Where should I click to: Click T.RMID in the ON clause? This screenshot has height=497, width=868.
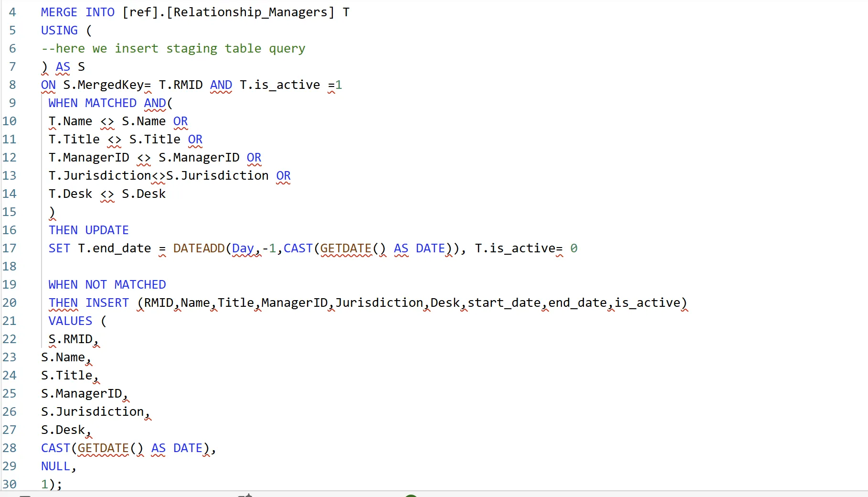coord(180,85)
